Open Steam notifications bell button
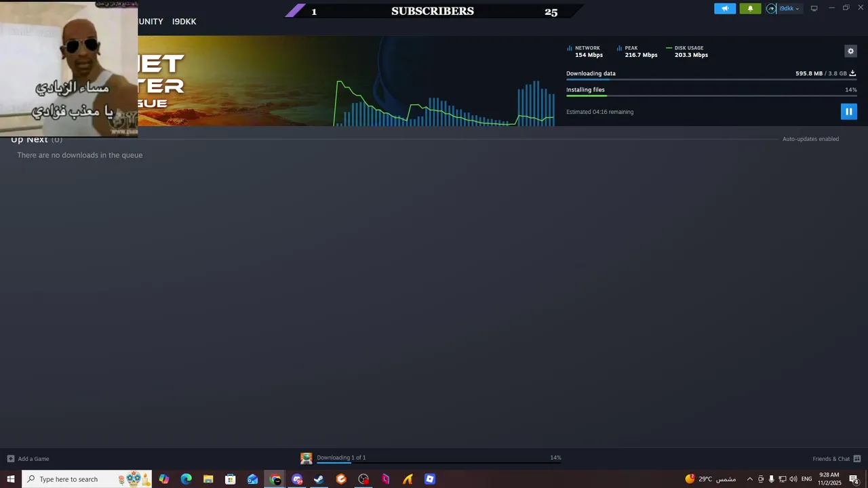This screenshot has width=868, height=488. (750, 9)
